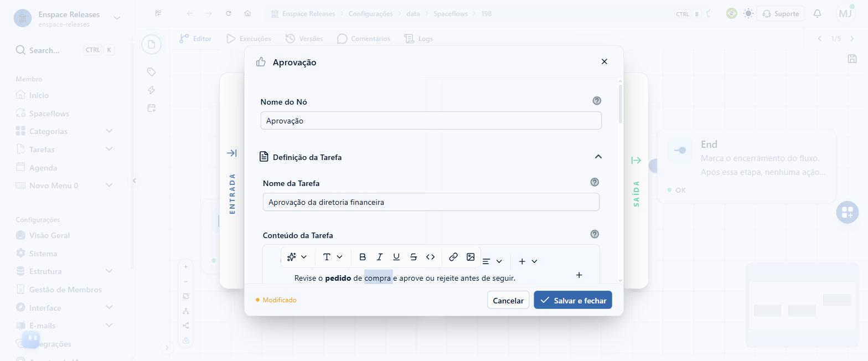
Task: Toggle the light/dark theme icon
Action: (748, 14)
